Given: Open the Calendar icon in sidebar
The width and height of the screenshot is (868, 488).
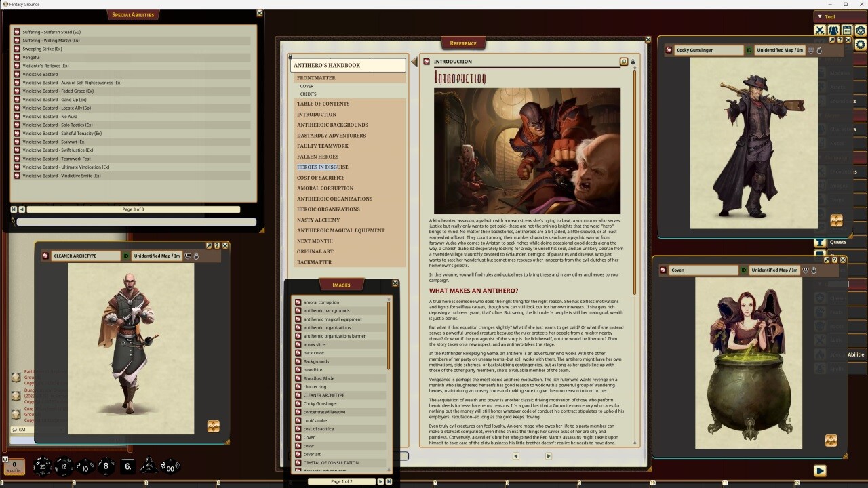Looking at the screenshot, I should click(847, 30).
